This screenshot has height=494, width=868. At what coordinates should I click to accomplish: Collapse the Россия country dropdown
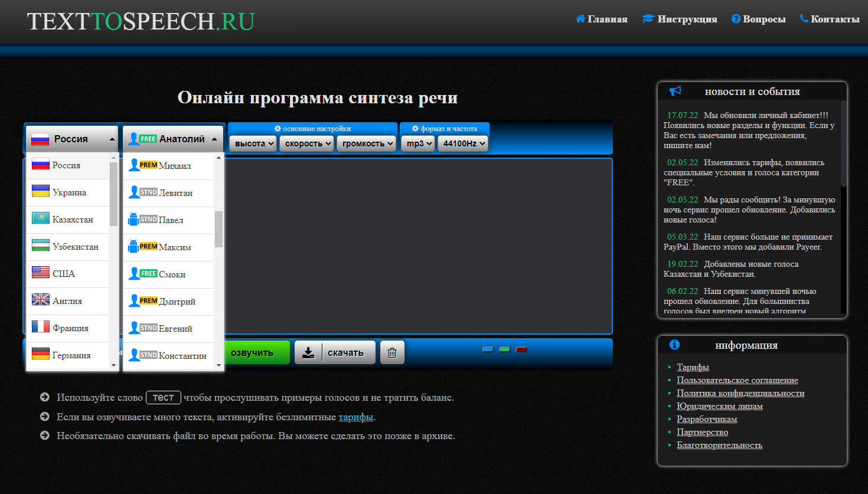click(72, 139)
